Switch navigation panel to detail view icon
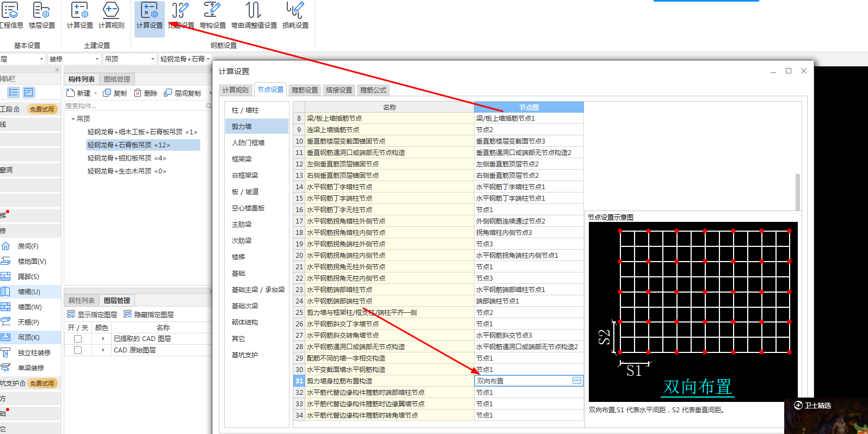This screenshot has width=868, height=434. (29, 92)
